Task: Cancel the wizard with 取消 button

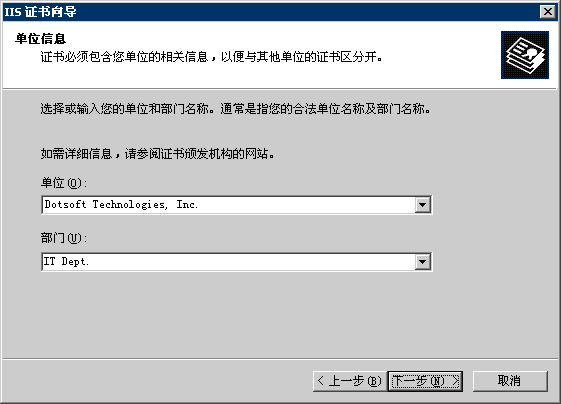Action: tap(510, 381)
